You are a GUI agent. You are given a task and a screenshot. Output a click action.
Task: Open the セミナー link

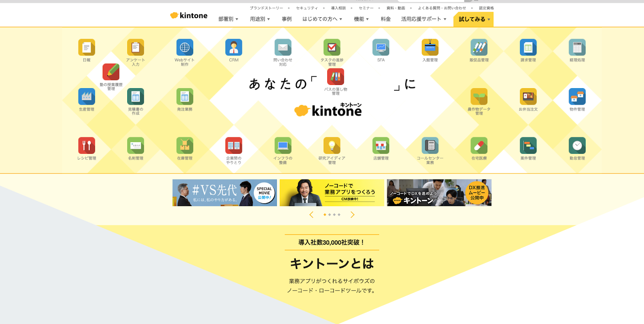366,8
